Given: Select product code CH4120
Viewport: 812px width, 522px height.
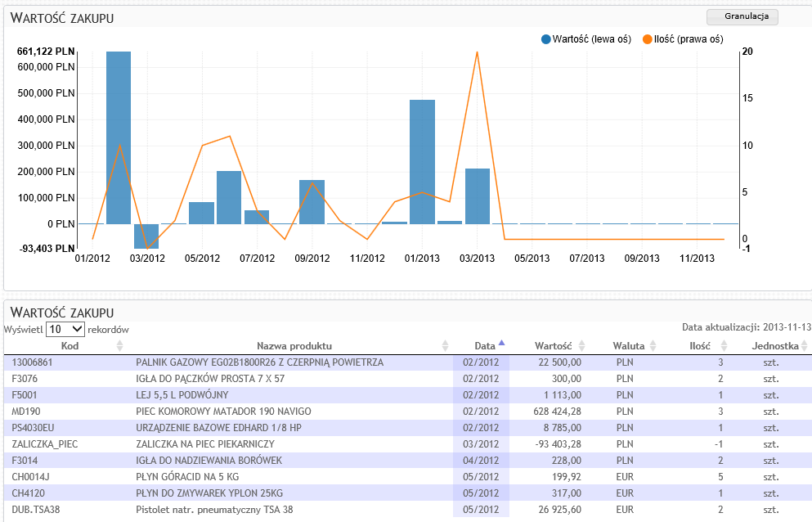Looking at the screenshot, I should tap(29, 493).
